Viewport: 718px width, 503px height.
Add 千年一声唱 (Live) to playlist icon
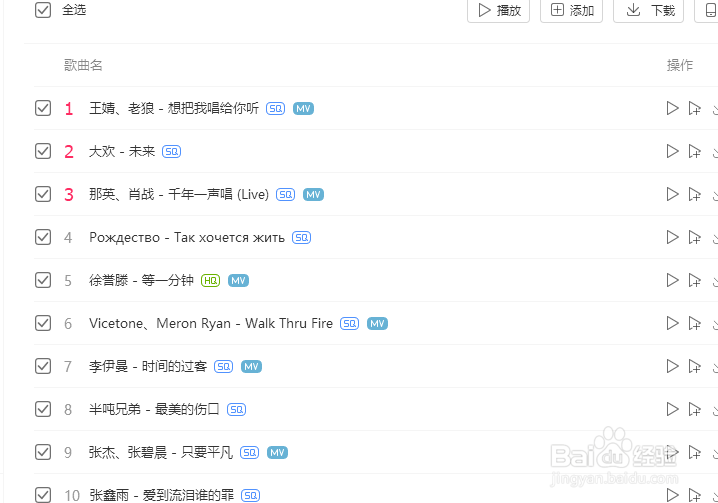coord(695,194)
